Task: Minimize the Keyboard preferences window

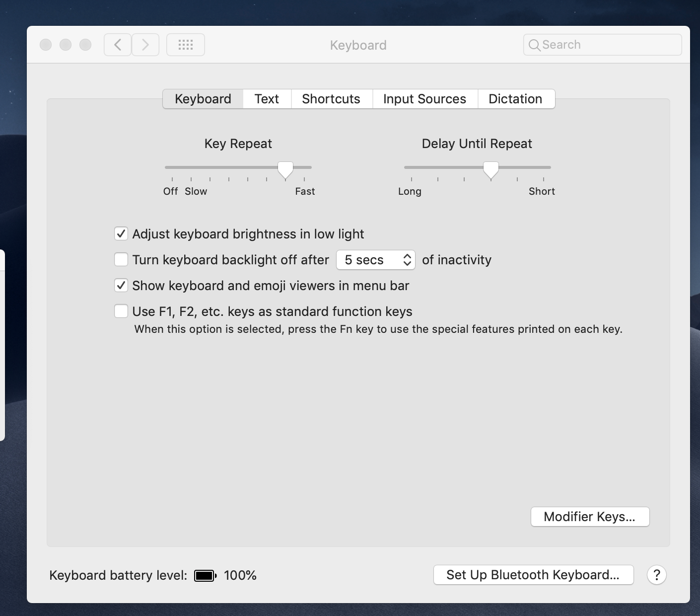Action: pos(66,45)
